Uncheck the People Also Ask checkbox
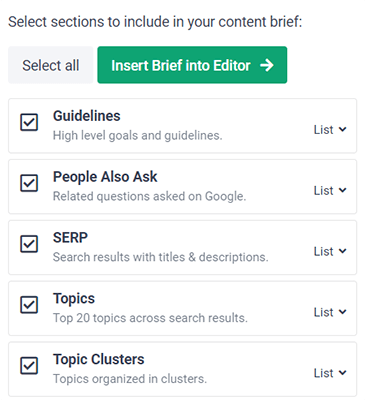 [29, 183]
